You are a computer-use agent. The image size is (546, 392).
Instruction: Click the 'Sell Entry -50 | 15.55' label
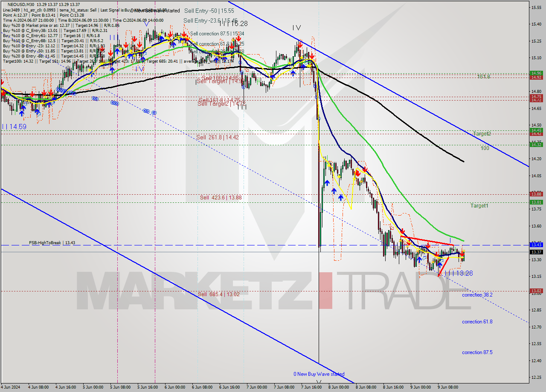tap(209, 11)
